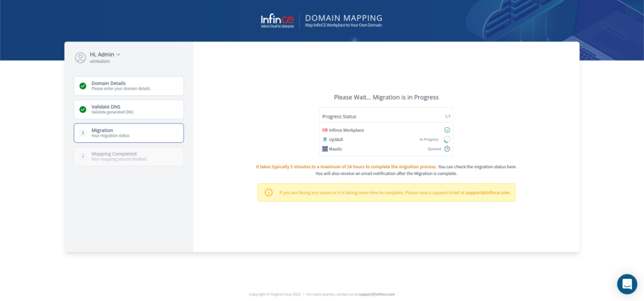The image size is (644, 301).
Task: Click support@infince.com in the yellow notice
Action: click(x=487, y=193)
